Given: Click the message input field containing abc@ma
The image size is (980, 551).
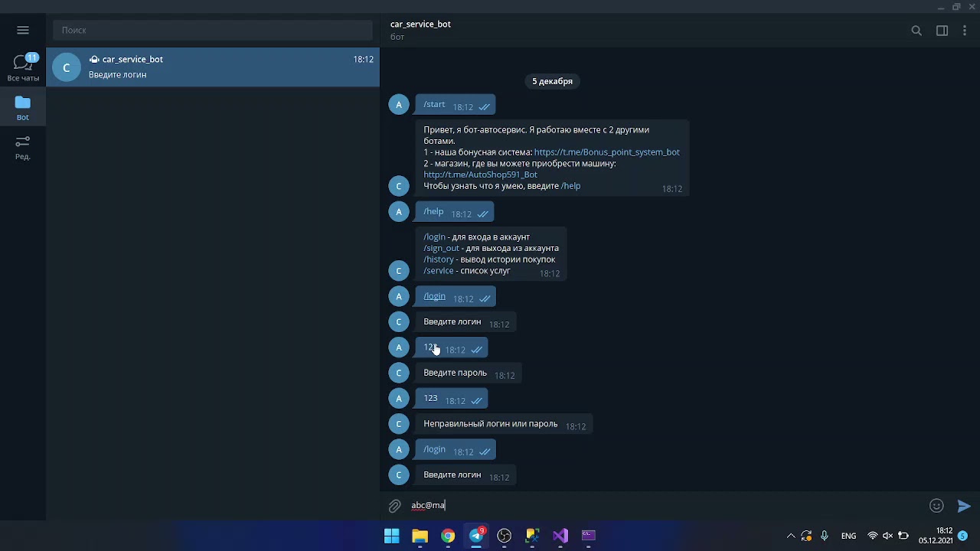Looking at the screenshot, I should [666, 505].
